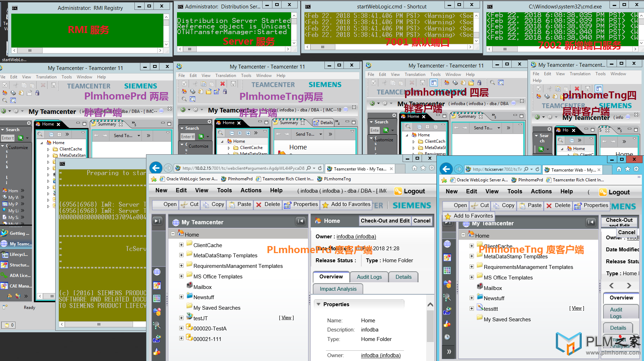Click green search button in leftmost Teamcenter Search panel
This screenshot has width=644, height=361.
point(21,138)
